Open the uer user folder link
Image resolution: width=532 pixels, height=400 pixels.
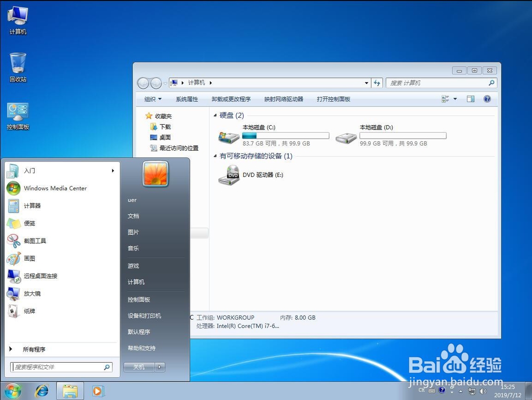(x=132, y=200)
